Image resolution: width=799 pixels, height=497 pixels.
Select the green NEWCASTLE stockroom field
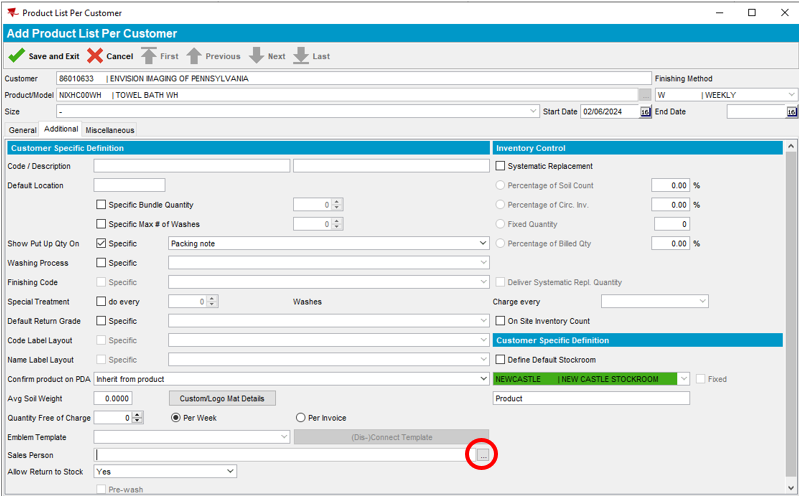point(585,379)
